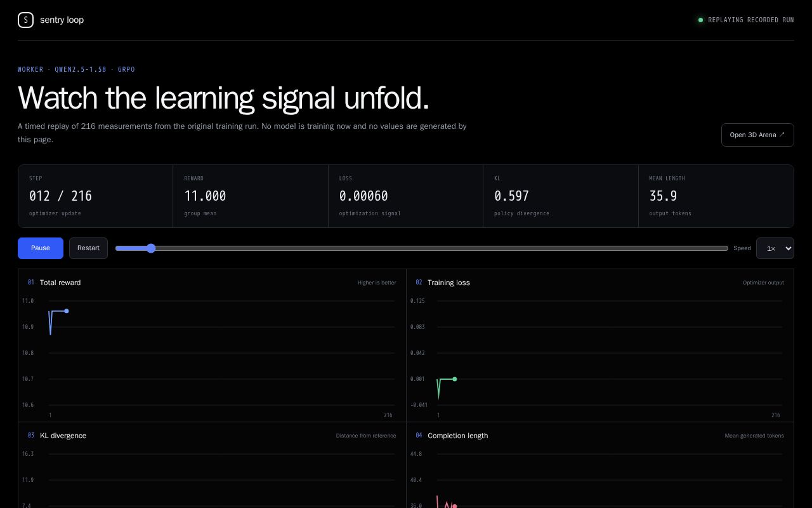Image resolution: width=812 pixels, height=508 pixels.
Task: Click the 'policy divergence' caption under KL
Action: pos(521,213)
